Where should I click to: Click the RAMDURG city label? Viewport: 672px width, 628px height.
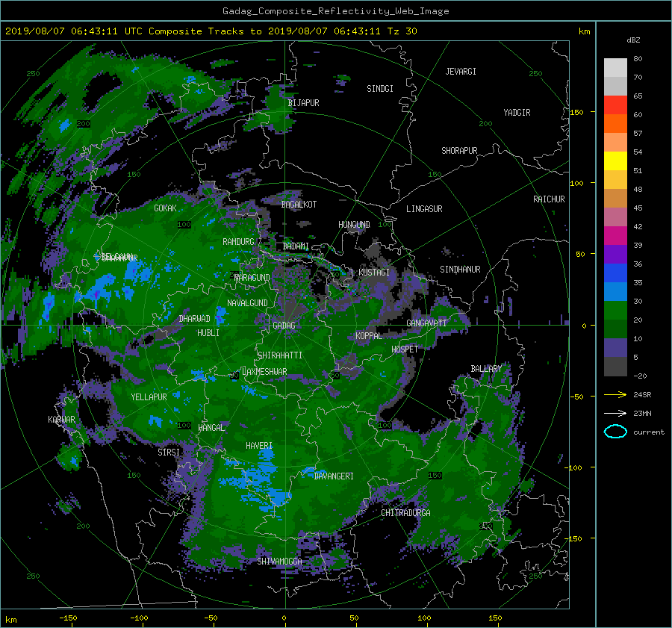pyautogui.click(x=238, y=242)
